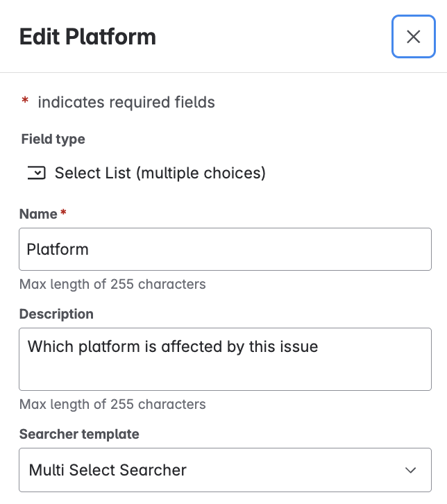Click the Select List field type icon

coord(36,173)
